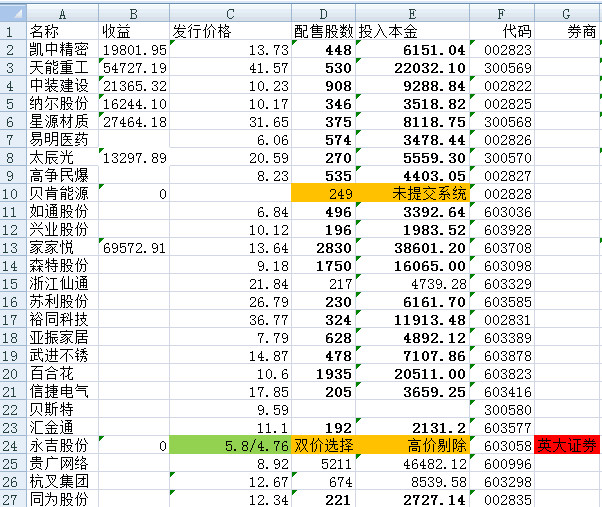Click the 代码 header cell
602x507 pixels.
[502, 31]
